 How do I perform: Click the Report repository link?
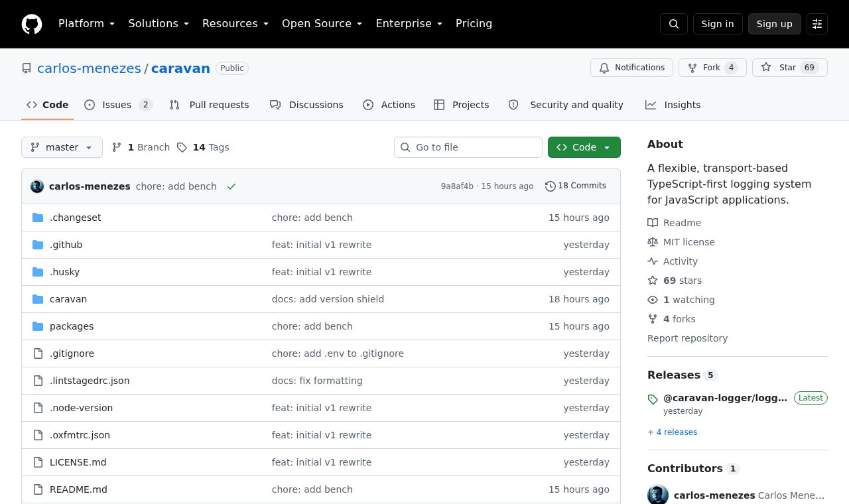pyautogui.click(x=687, y=338)
